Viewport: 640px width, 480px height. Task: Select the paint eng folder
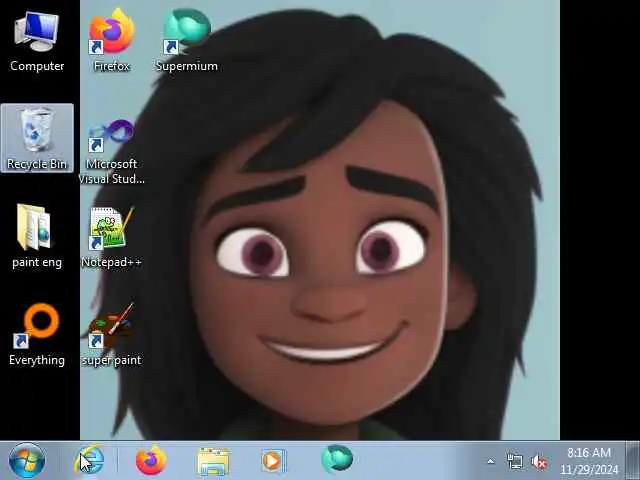37,236
